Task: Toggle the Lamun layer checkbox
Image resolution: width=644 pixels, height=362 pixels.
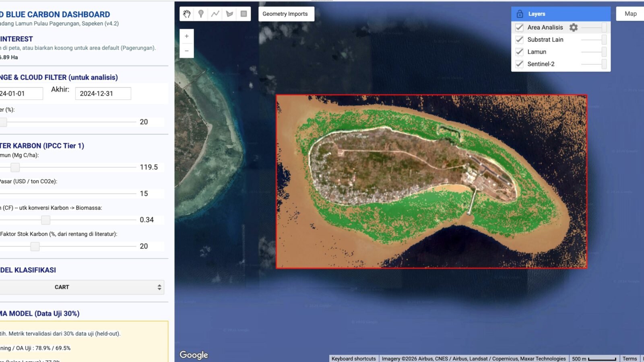Action: [x=520, y=52]
